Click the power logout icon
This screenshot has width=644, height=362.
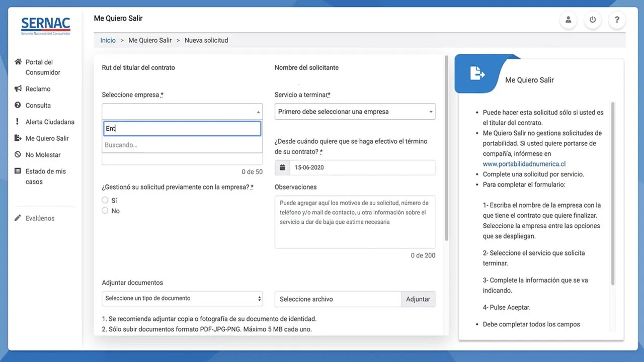(x=593, y=20)
